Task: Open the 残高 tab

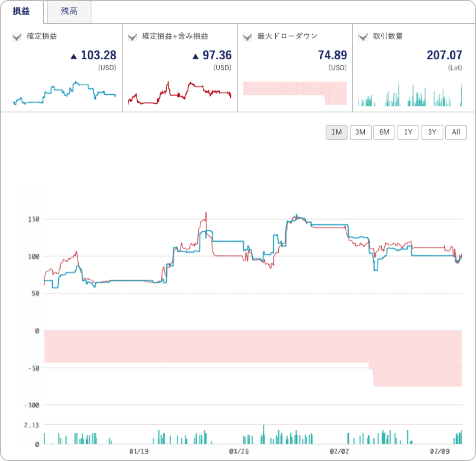Action: point(69,12)
